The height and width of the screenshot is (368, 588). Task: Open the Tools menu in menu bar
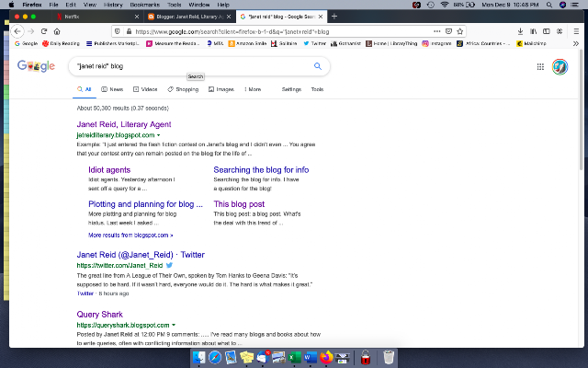pos(174,5)
